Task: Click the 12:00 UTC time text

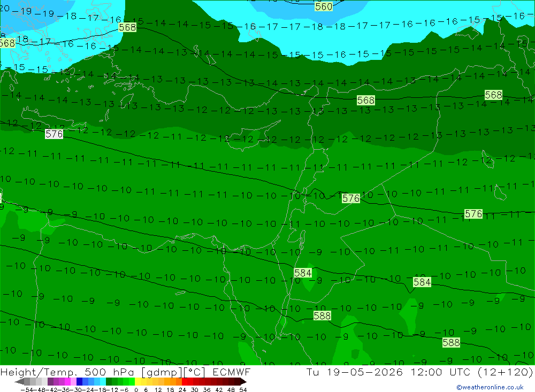Action: pyautogui.click(x=440, y=372)
